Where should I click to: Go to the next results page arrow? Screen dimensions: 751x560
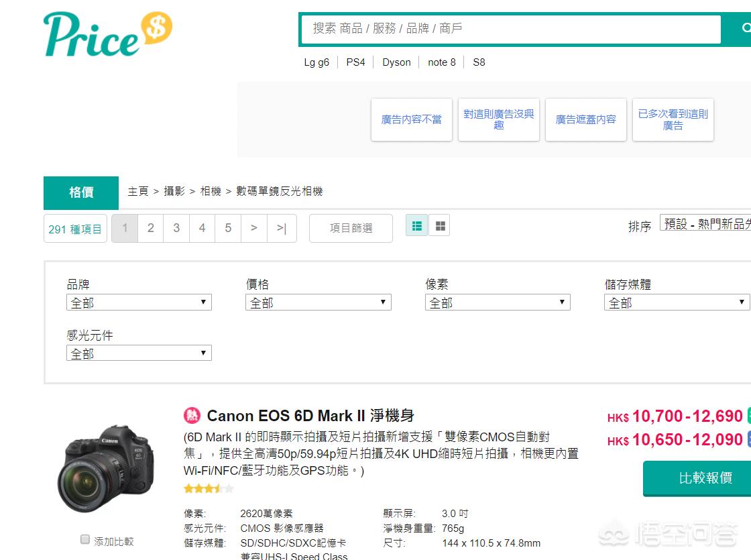253,228
